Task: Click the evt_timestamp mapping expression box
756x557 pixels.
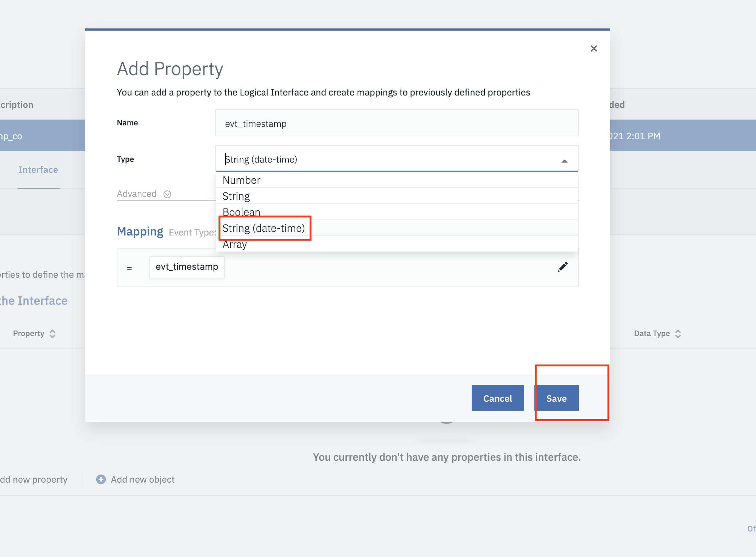Action: click(187, 267)
